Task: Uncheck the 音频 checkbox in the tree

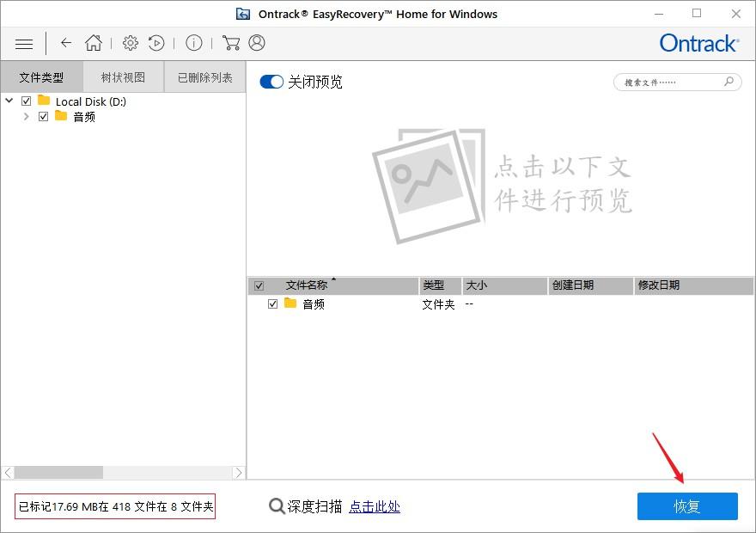Action: coord(44,117)
